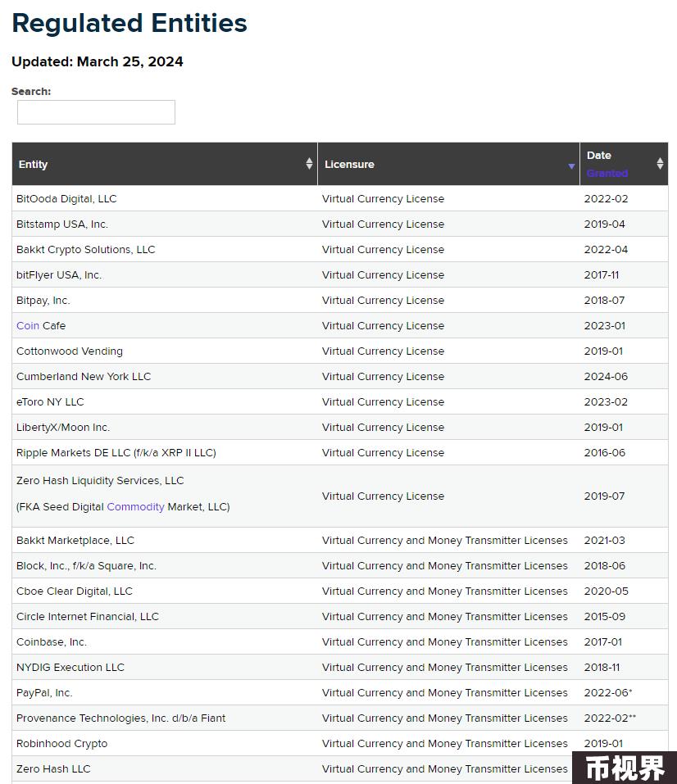Viewport: 677px width, 784px height.
Task: Select the NYDIG Execution LLC entry
Action: coord(70,668)
